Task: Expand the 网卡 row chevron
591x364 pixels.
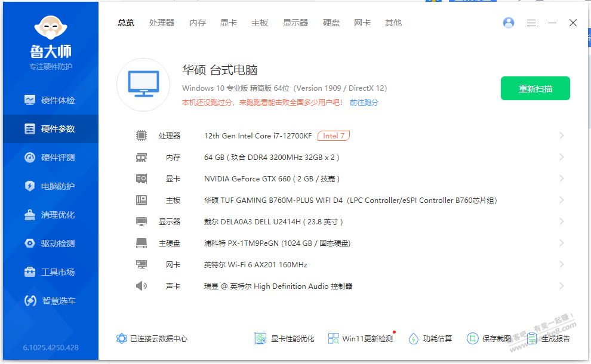Action: point(562,264)
